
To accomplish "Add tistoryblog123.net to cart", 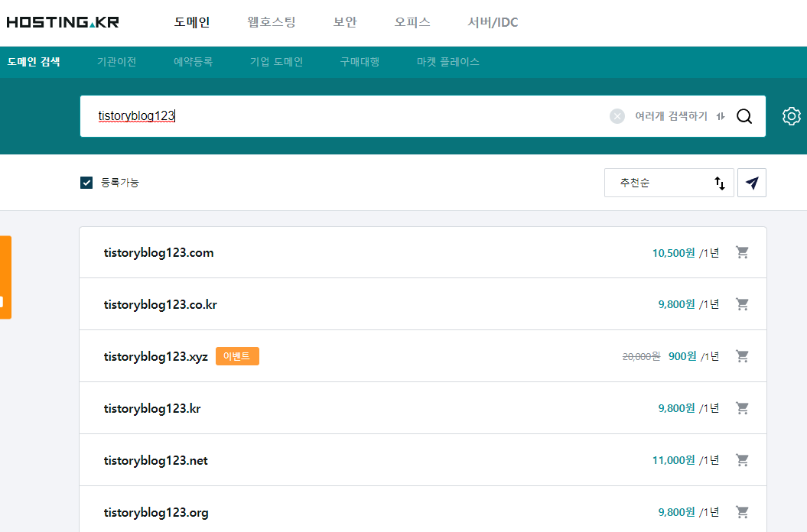I will (742, 460).
